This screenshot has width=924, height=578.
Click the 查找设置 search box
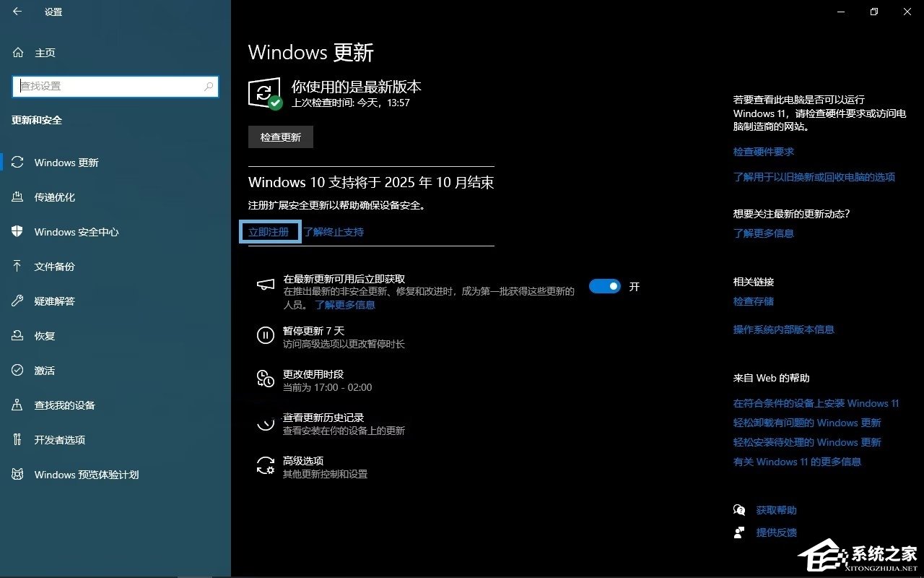click(x=115, y=86)
